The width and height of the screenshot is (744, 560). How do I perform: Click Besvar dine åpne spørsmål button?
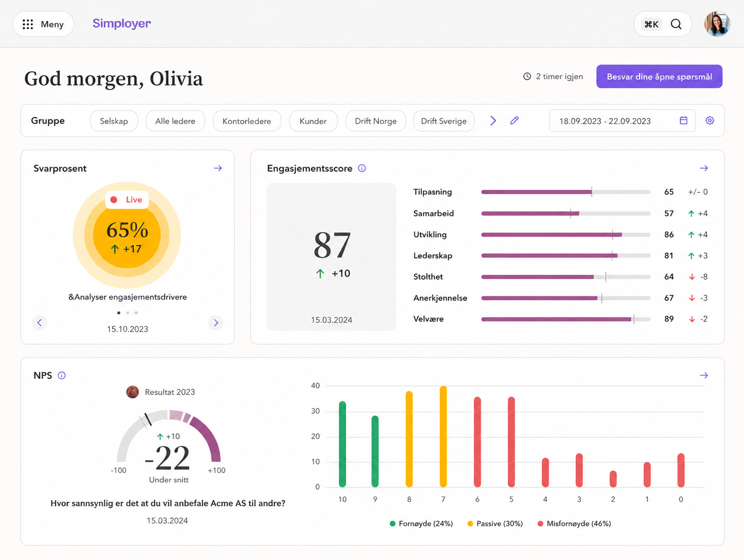point(659,77)
